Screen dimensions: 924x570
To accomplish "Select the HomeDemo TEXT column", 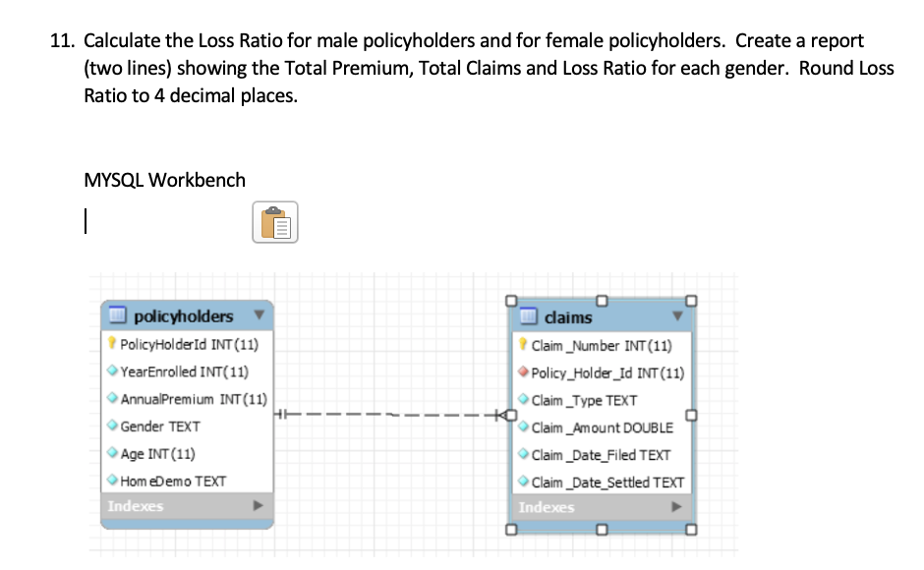I will (173, 481).
